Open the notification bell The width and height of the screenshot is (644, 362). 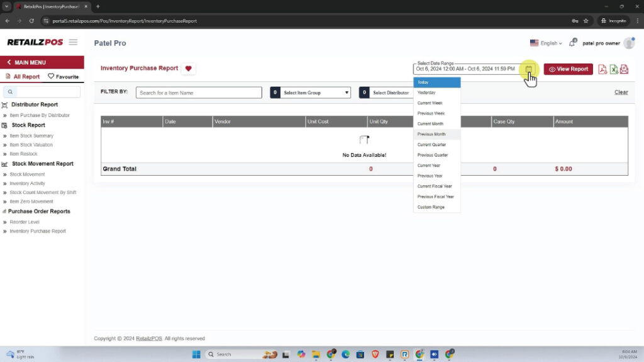572,43
